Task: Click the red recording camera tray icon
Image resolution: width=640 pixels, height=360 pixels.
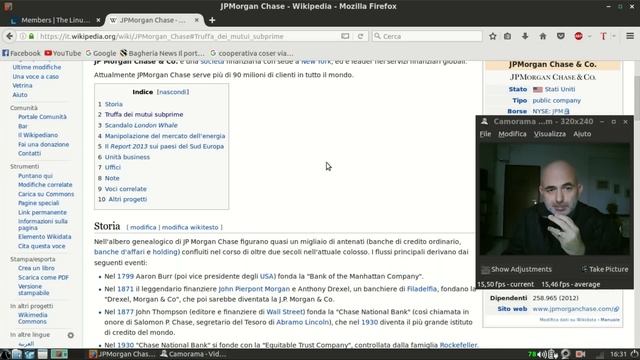Action: [580, 354]
